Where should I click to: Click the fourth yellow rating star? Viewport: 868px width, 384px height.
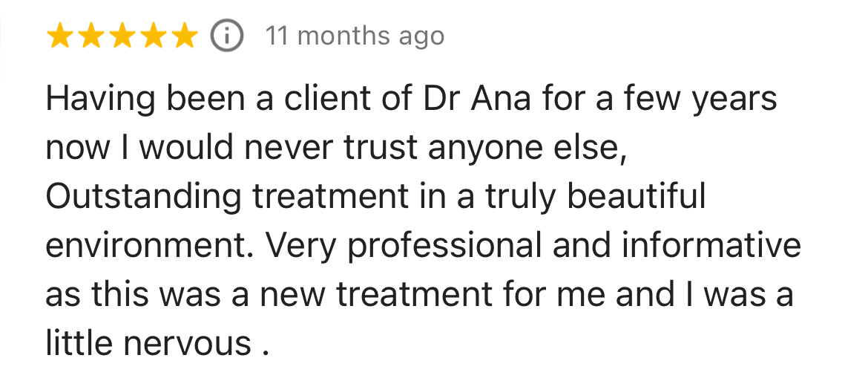coord(153,36)
